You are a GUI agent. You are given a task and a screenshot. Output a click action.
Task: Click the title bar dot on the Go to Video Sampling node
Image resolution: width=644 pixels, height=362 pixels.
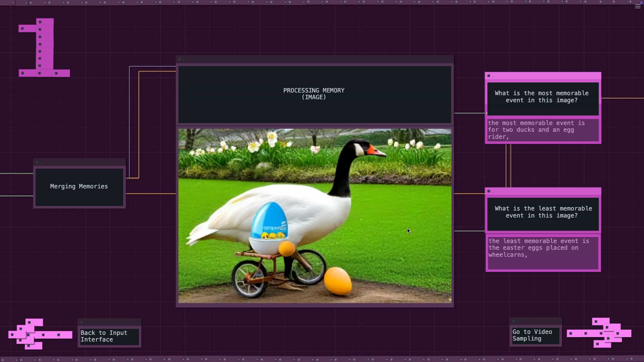pyautogui.click(x=514, y=321)
